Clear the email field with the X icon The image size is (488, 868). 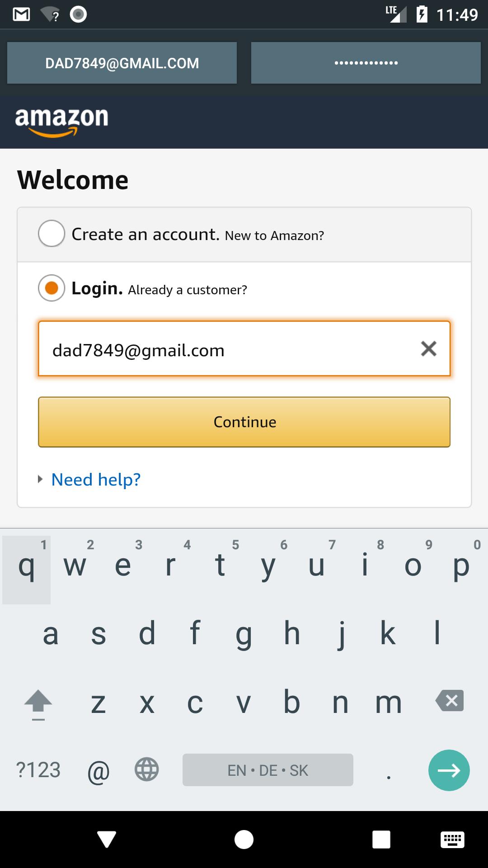pos(428,349)
